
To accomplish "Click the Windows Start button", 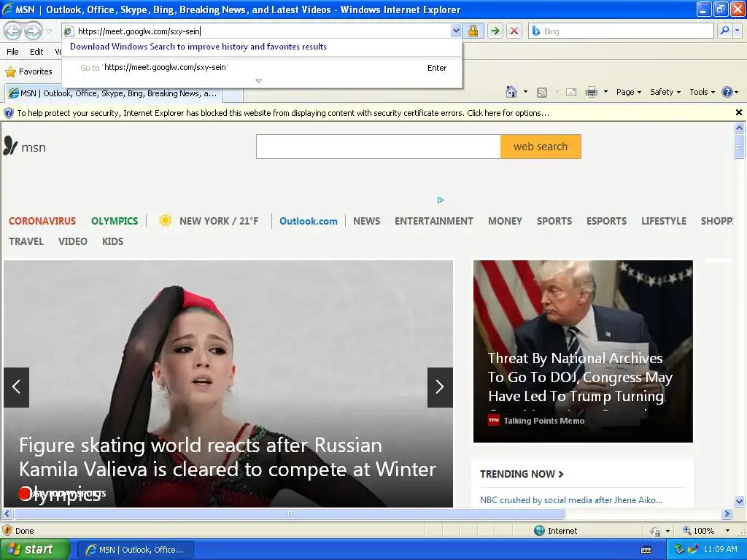I will click(x=34, y=550).
